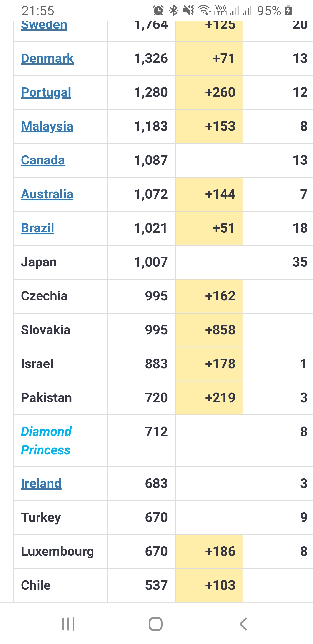Tap the alarm icon in status bar
Image resolution: width=313 pixels, height=644 pixels.
coord(158,10)
